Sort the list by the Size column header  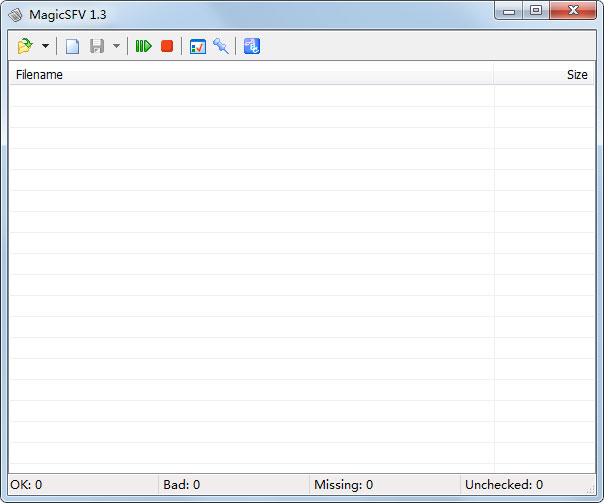click(x=544, y=74)
